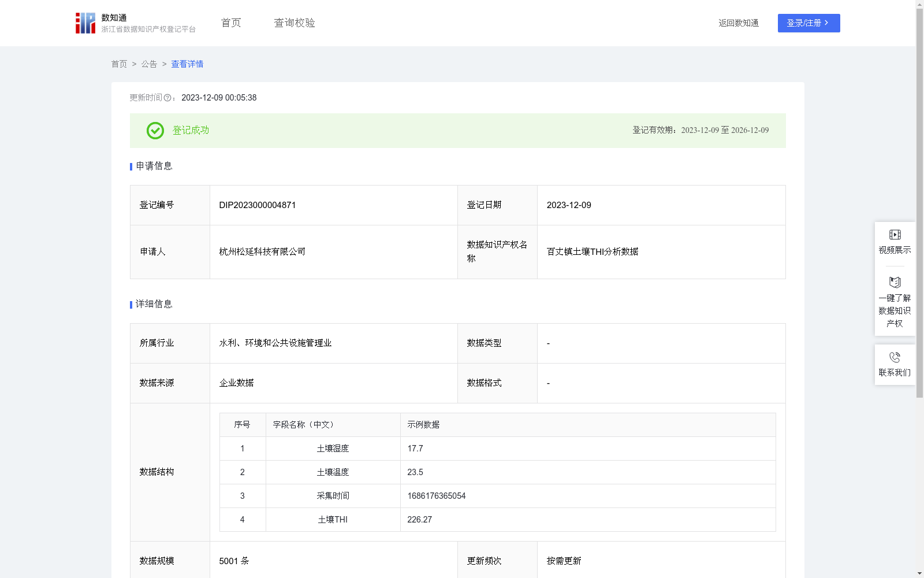924x578 pixels.
Task: Click the 土壤温度 field name cell
Action: (x=333, y=472)
